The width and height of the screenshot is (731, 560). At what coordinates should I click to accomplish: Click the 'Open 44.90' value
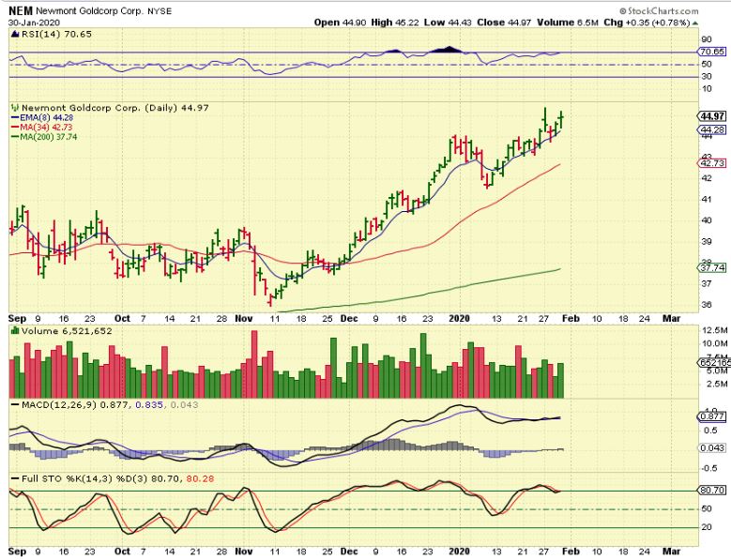pos(341,23)
